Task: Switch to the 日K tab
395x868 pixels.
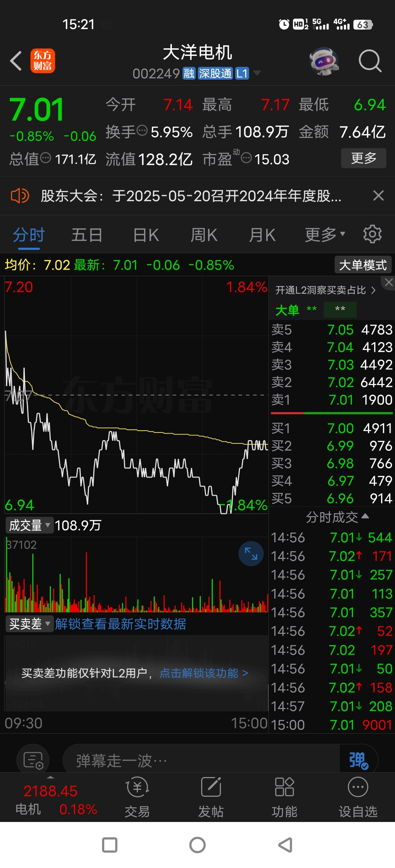Action: pos(146,235)
